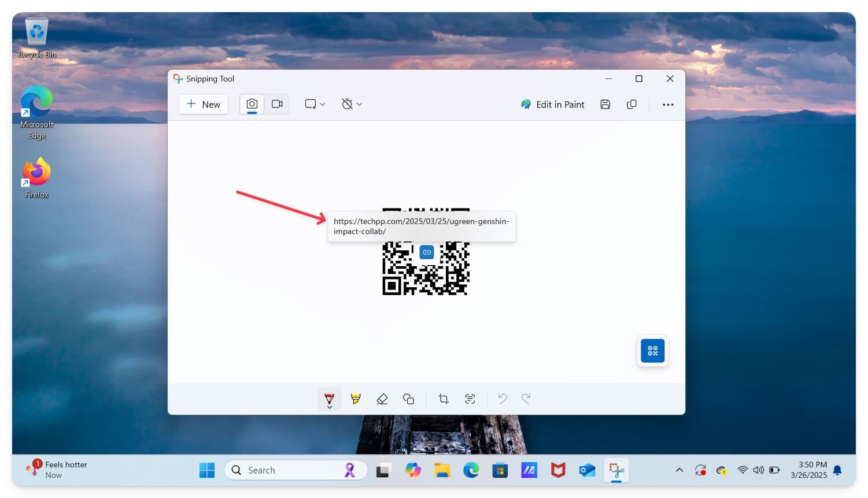
Task: Select redo in the annotation toolbar
Action: pos(526,399)
